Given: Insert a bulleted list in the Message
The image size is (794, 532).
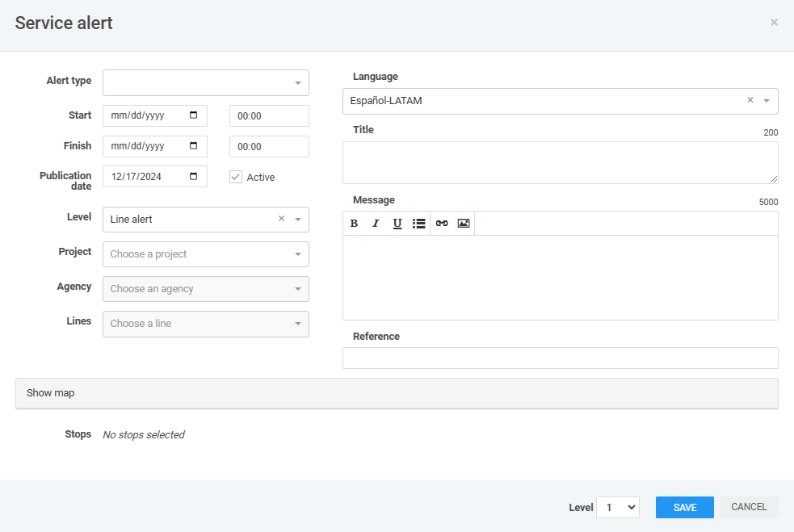Looking at the screenshot, I should (x=418, y=224).
